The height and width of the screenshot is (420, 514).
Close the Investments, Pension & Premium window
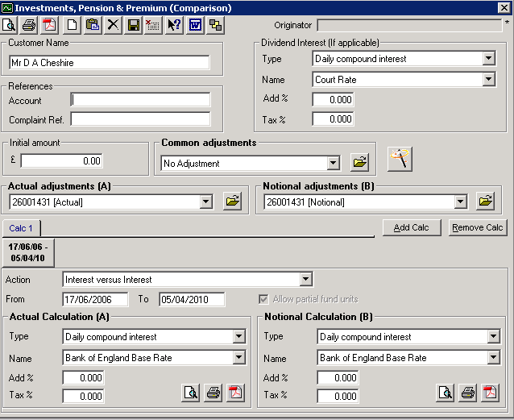(504, 7)
